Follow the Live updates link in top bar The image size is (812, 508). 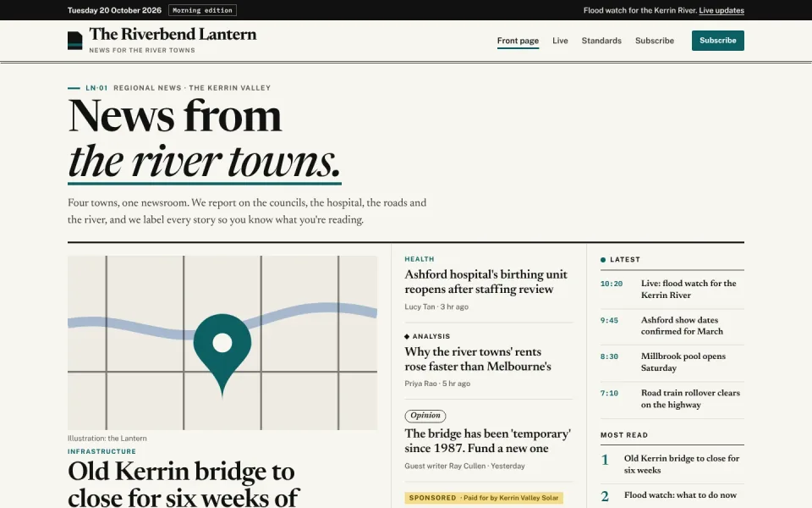(x=721, y=10)
